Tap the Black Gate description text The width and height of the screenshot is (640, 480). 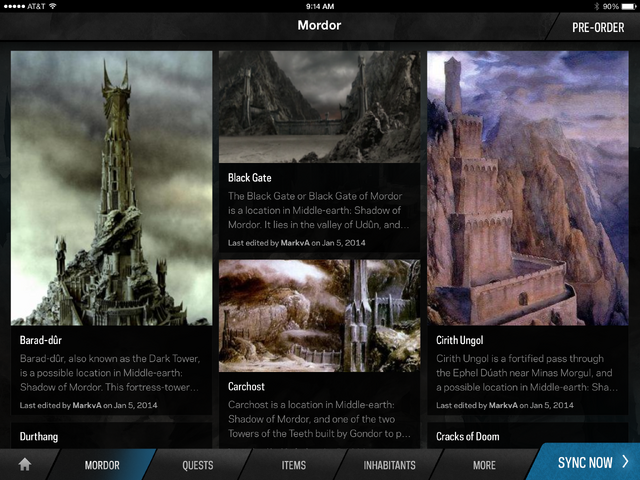click(x=318, y=210)
